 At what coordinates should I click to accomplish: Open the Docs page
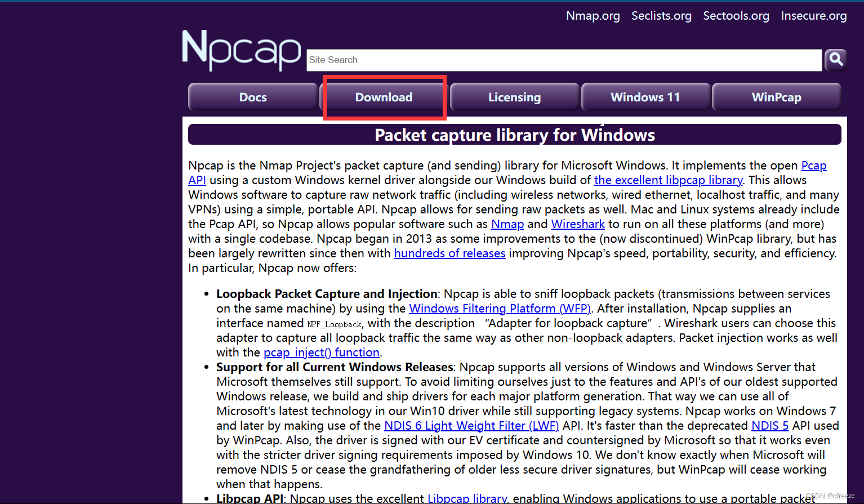[x=252, y=97]
